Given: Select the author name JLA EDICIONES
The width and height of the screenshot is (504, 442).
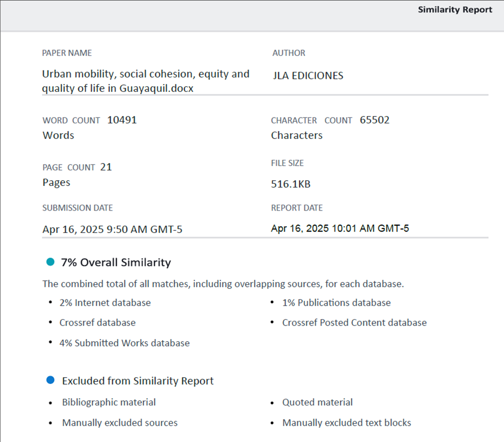Looking at the screenshot, I should [308, 76].
